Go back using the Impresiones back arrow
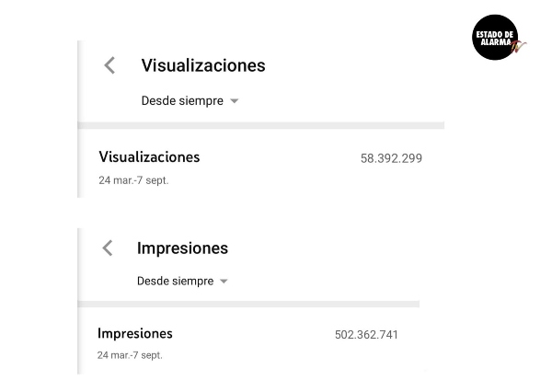552x392 pixels. (x=108, y=248)
